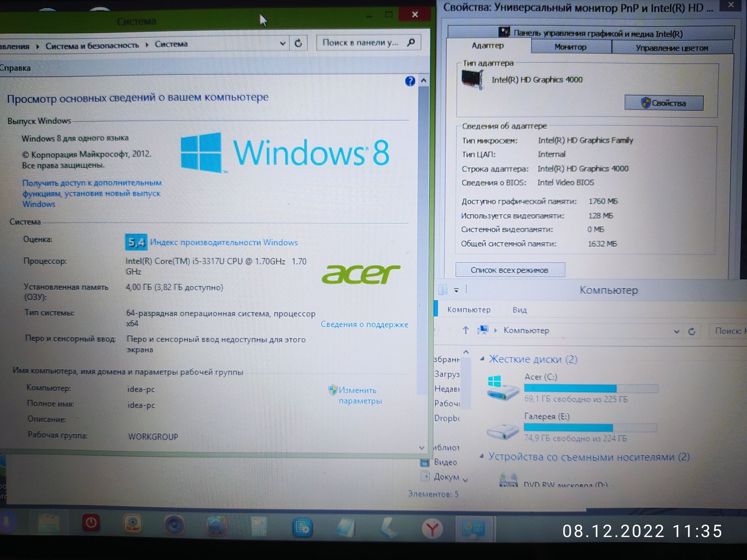Refresh the System control panel address bar

pos(298,43)
